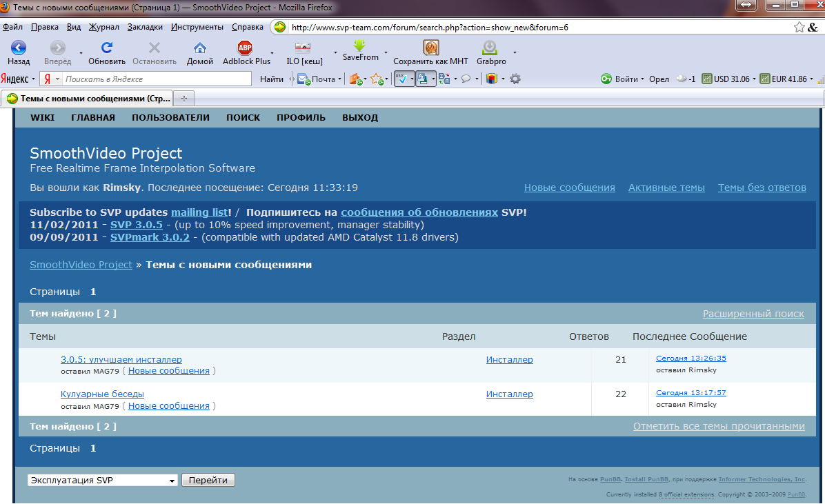825x504 pixels.
Task: Click the Grabpro toolbar icon
Action: pyautogui.click(x=490, y=48)
